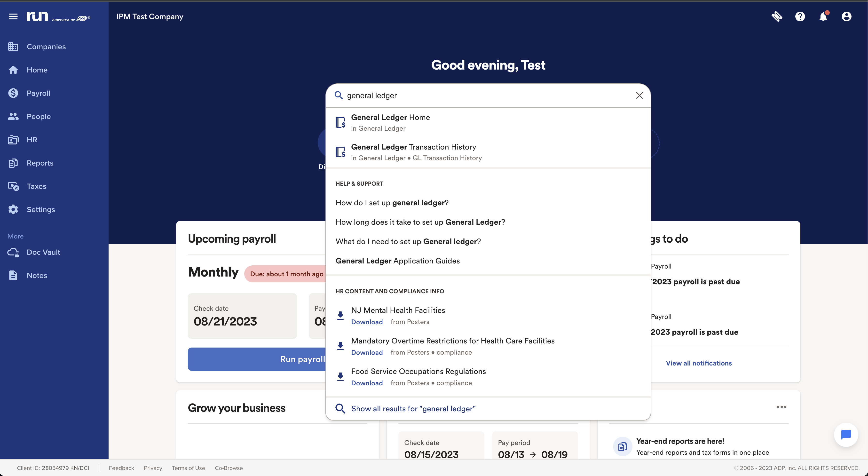Click the magnifier icon in search box
This screenshot has height=476, width=868.
tap(338, 95)
